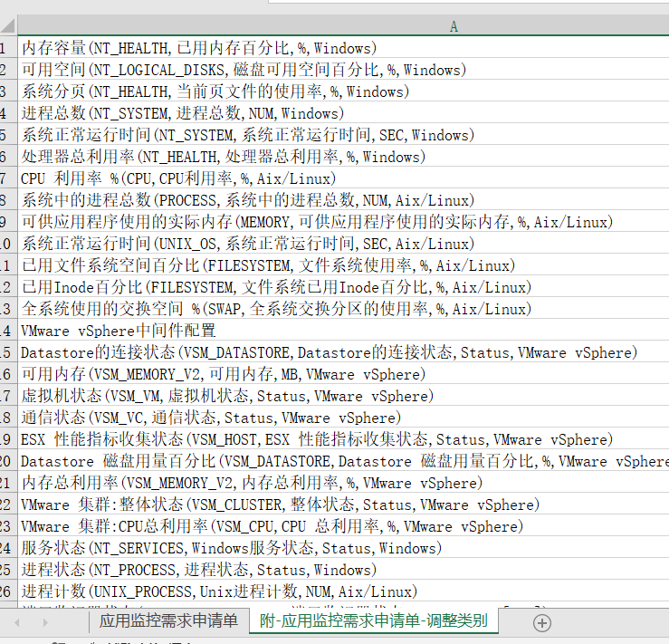
Task: Click cell 通信状态(VSM_VC,通信状态,Status)
Action: (x=343, y=418)
